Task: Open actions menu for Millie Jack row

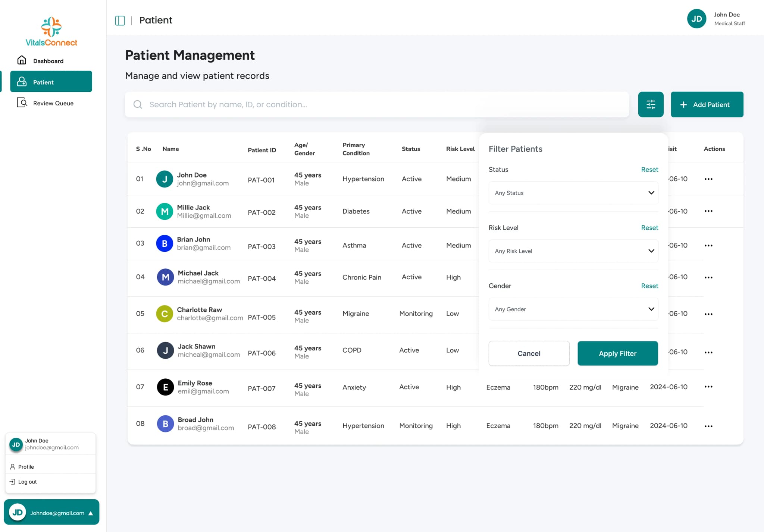Action: [x=708, y=211]
